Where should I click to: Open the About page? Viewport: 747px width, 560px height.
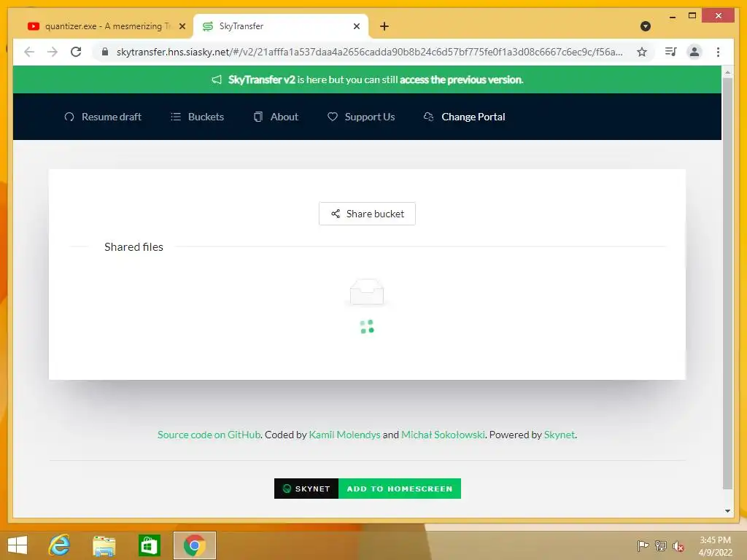276,117
